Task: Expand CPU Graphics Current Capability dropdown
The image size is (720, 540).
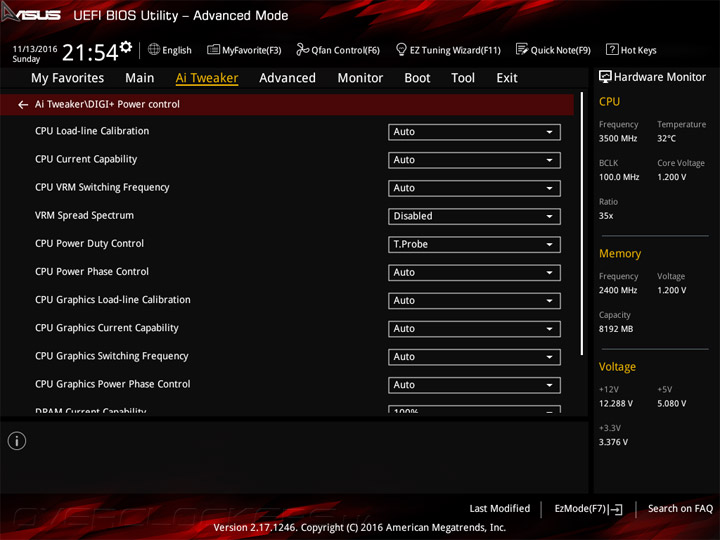Action: [474, 329]
